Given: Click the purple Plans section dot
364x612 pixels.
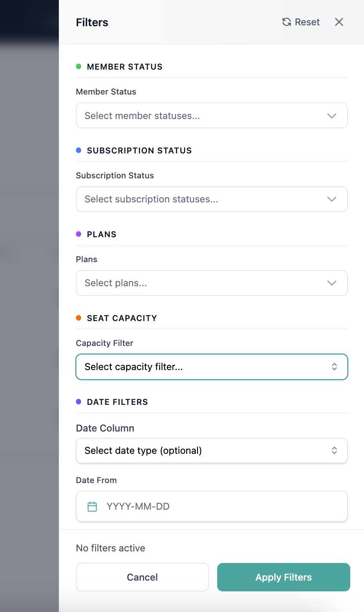Looking at the screenshot, I should pyautogui.click(x=79, y=234).
